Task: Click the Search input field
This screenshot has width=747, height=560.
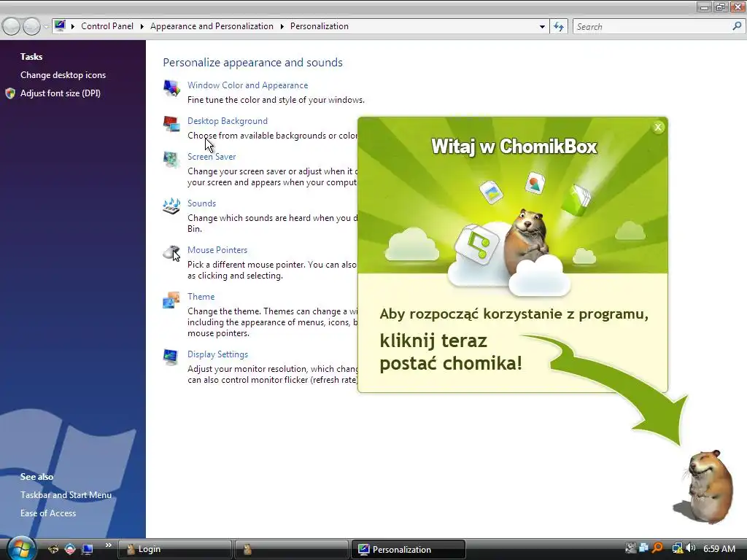Action: [650, 27]
